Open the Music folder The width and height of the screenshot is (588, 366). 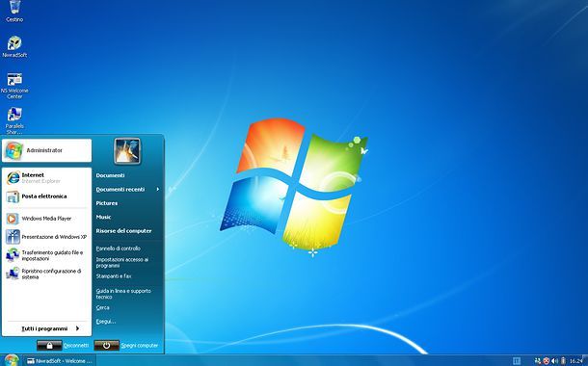[103, 217]
